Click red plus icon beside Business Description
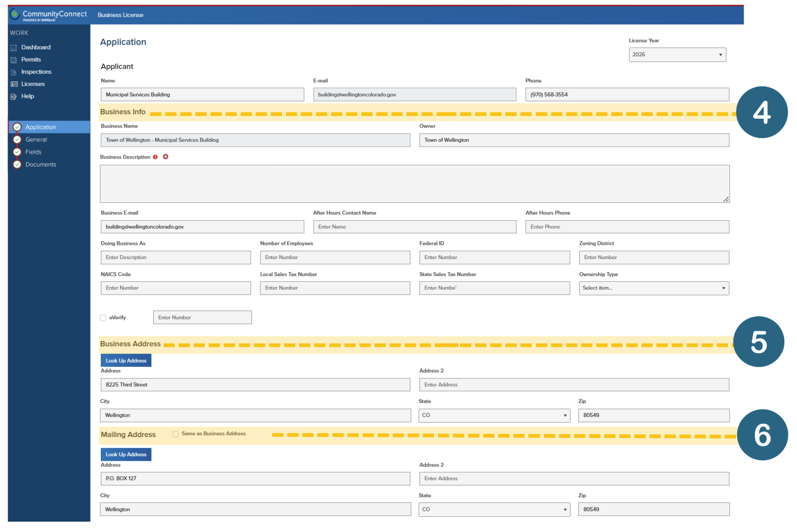Image resolution: width=797 pixels, height=532 pixels. 165,157
